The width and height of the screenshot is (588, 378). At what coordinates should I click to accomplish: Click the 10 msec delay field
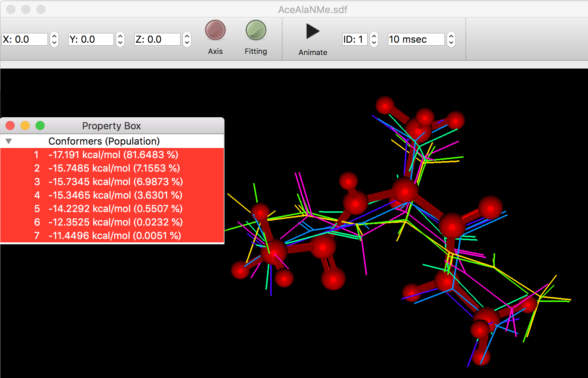pos(416,39)
